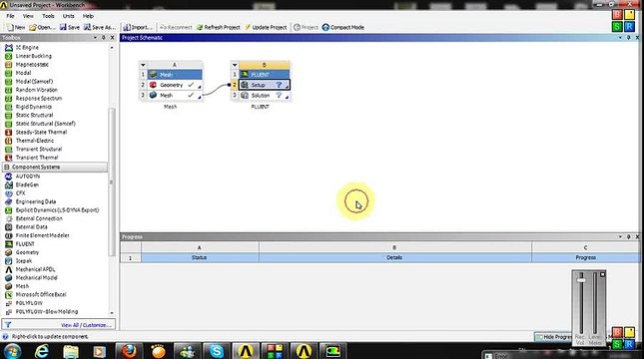
Task: Select Setup cell in FLUENT system
Action: tap(265, 85)
